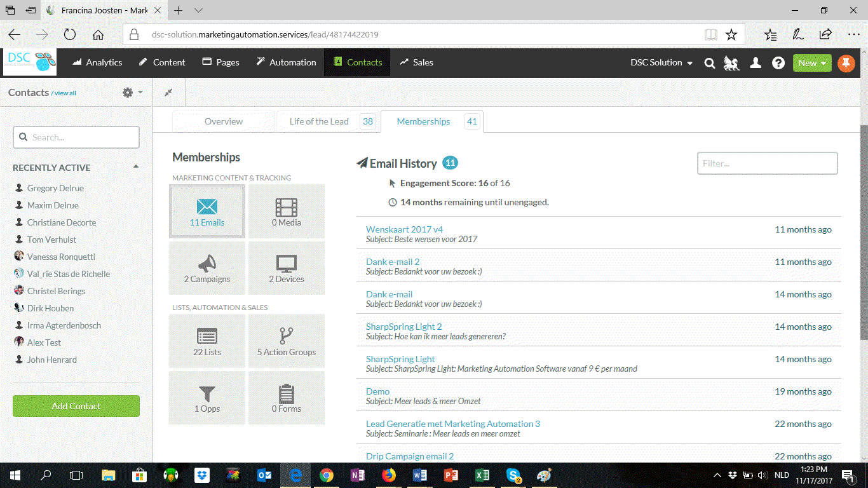Collapse the RECENTLY ACTIVE section
The width and height of the screenshot is (868, 488).
pyautogui.click(x=135, y=167)
